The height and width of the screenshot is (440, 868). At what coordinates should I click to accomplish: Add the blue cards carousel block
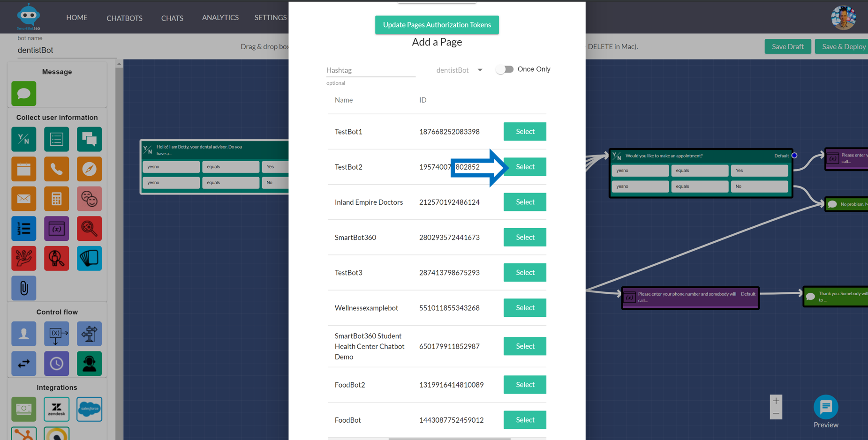coord(89,258)
